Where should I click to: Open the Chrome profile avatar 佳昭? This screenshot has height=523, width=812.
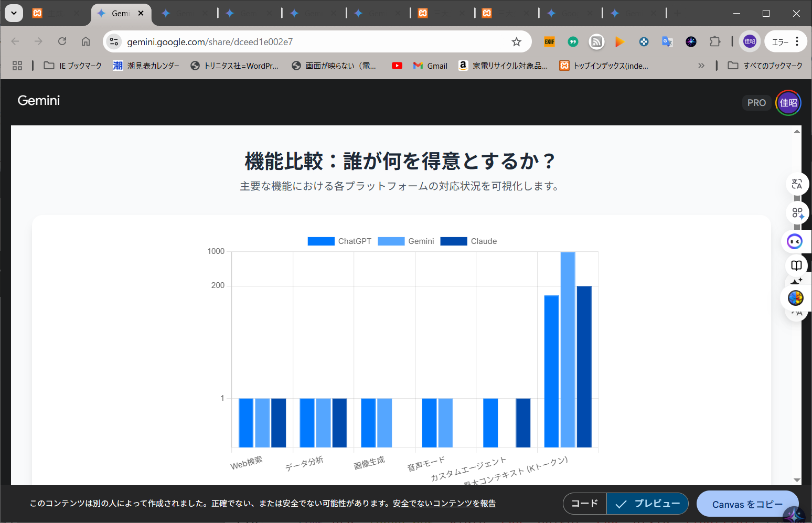(x=750, y=41)
